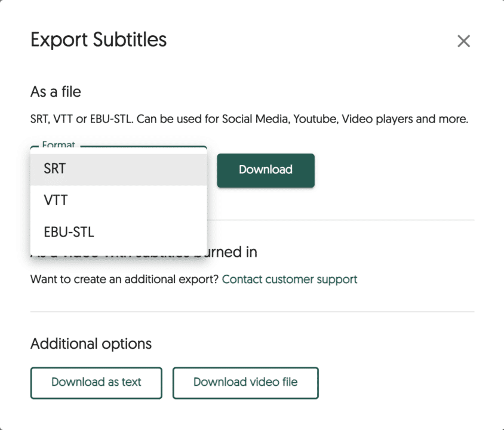The width and height of the screenshot is (504, 430).
Task: Click the green Download button
Action: [x=266, y=170]
